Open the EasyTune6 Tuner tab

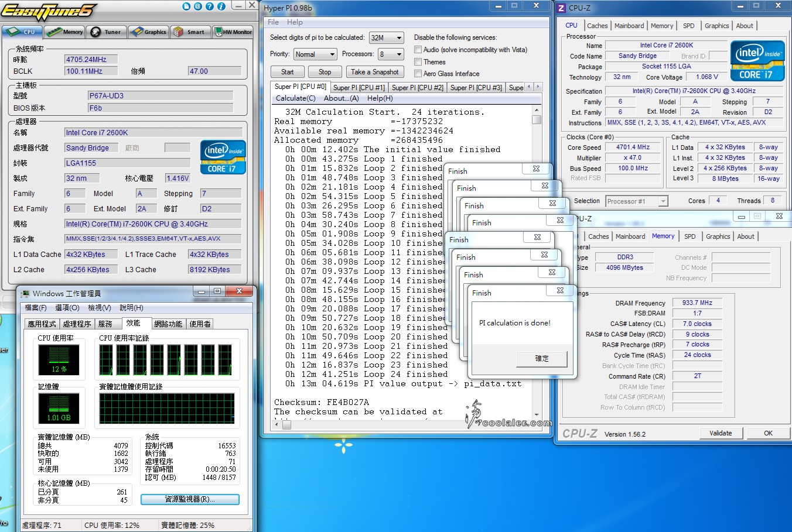click(x=107, y=32)
